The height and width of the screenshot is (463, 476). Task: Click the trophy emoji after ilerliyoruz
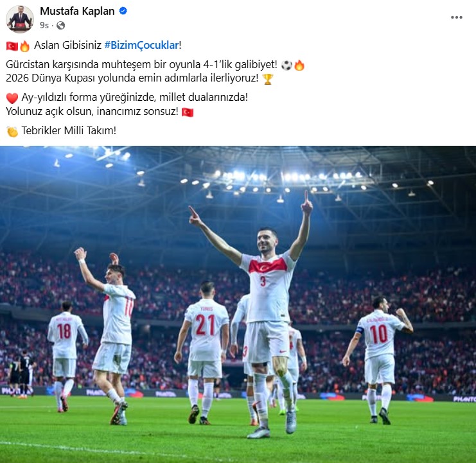coord(268,79)
